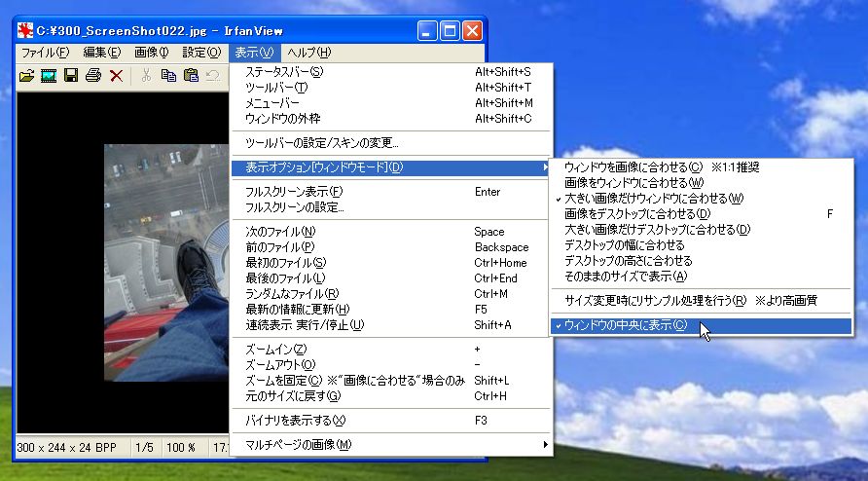Click the Open file folder icon
Image resolution: width=868 pixels, height=481 pixels.
[x=26, y=76]
